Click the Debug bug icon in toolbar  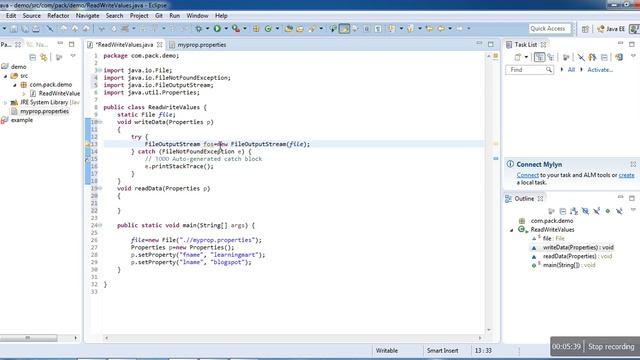(199, 29)
